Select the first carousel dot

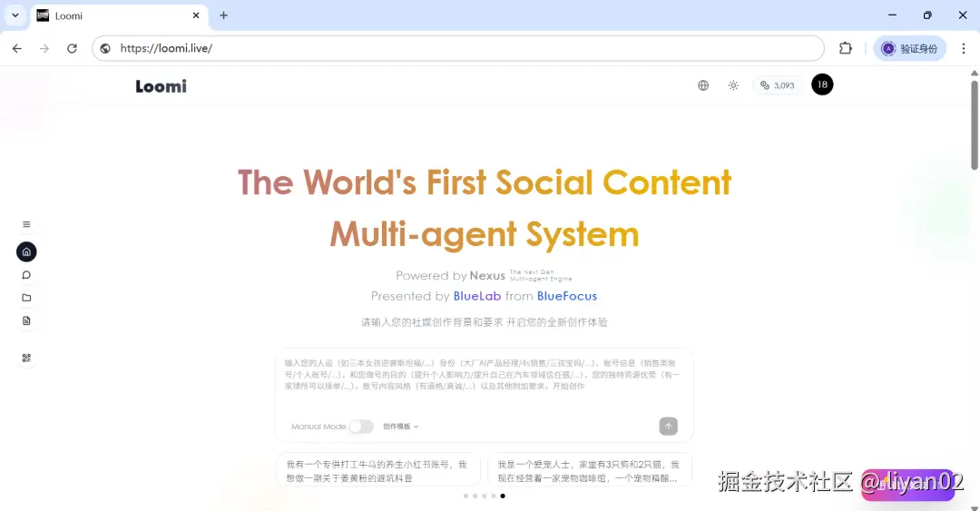(x=465, y=496)
